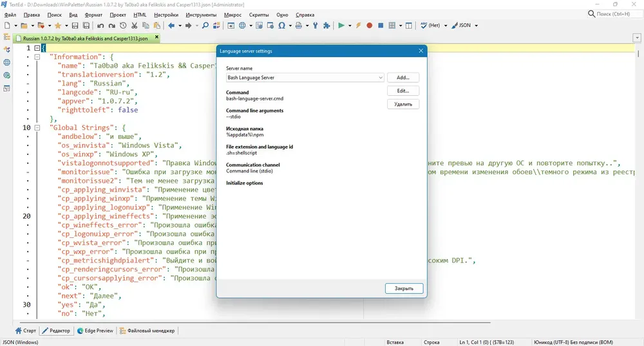
Task: Collapse the "Information" block fold marker
Action: 37,57
